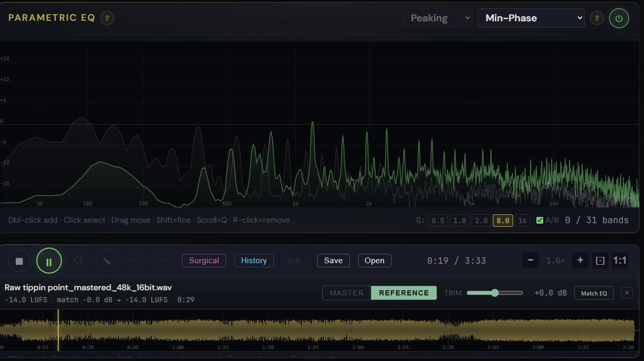Click the yellow playhead on the waveform
Viewport: 644px width, 361px height.
click(x=58, y=330)
